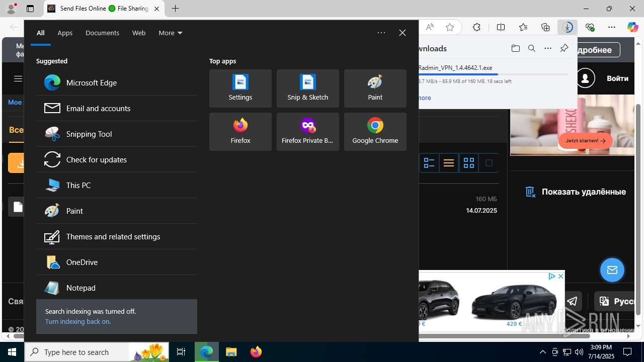644x362 pixels.
Task: Pin the Edge downloads panel
Action: tap(564, 48)
